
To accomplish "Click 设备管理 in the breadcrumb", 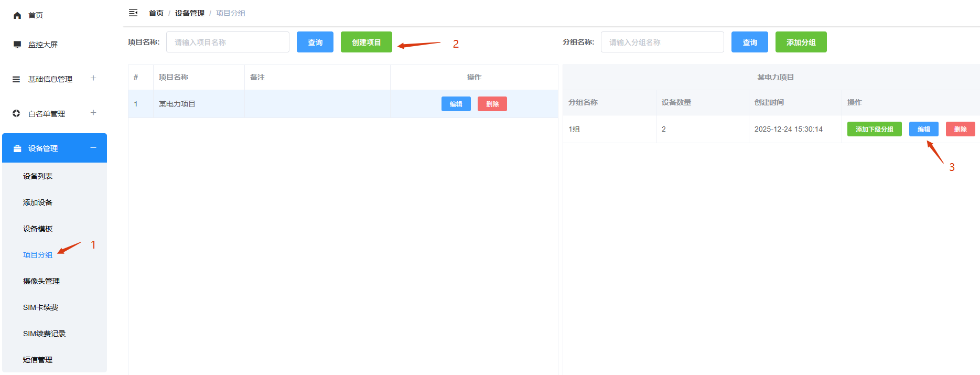I will (x=190, y=13).
